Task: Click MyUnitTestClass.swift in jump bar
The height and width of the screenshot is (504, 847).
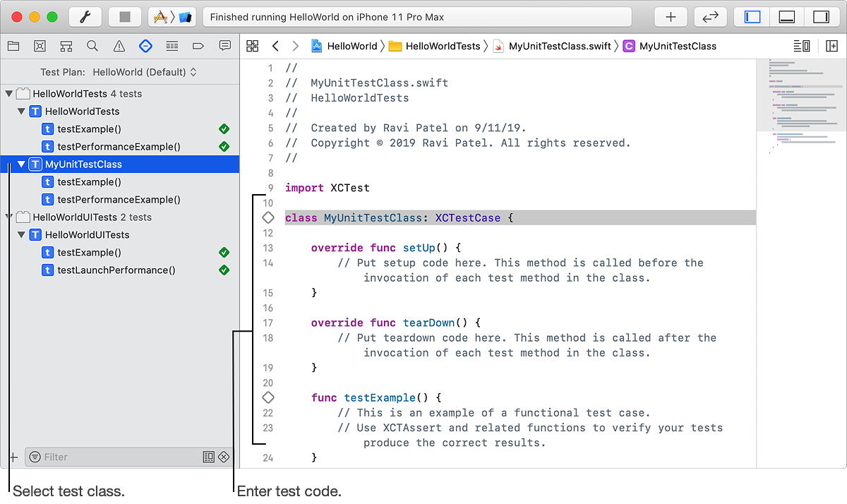Action: pyautogui.click(x=552, y=46)
